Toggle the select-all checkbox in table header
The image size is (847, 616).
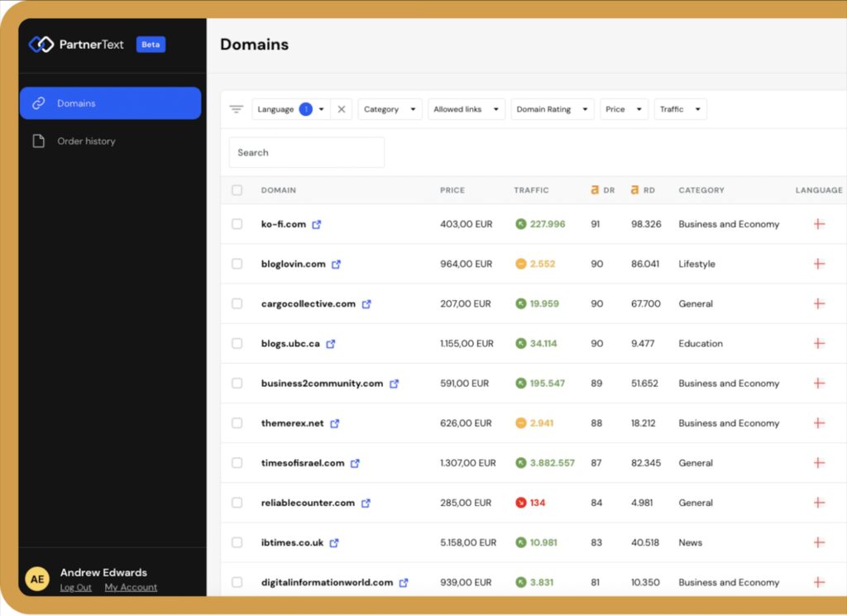click(x=237, y=190)
